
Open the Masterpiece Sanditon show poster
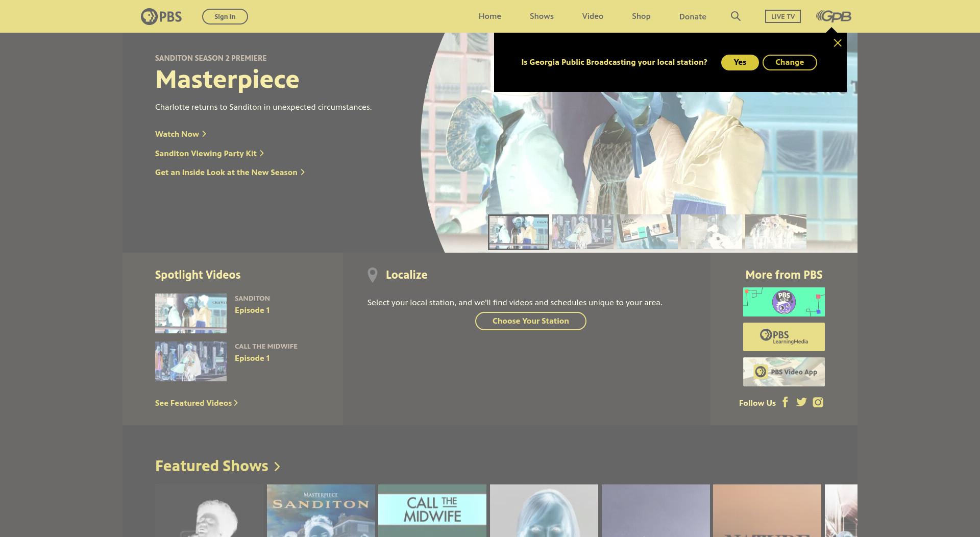[321, 510]
